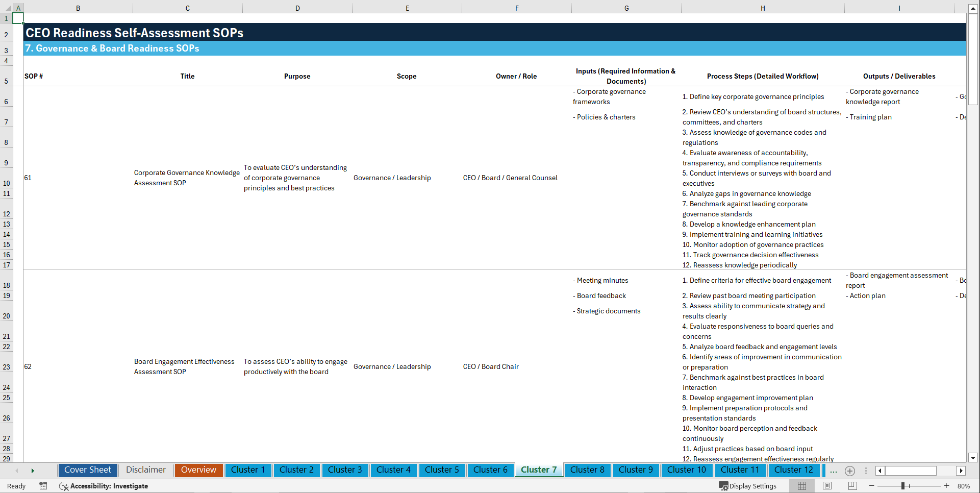Add a new worksheet with the plus icon

click(x=850, y=471)
